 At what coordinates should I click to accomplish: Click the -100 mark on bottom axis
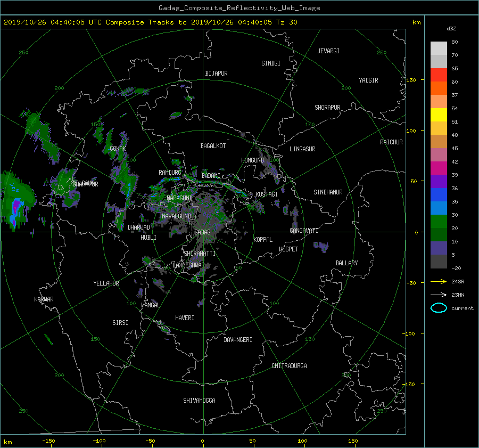pos(99,441)
